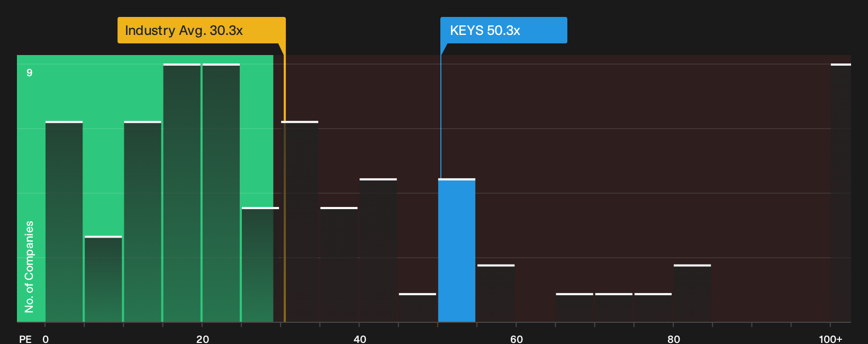Select the bar for PE 65-70

pyautogui.click(x=574, y=307)
